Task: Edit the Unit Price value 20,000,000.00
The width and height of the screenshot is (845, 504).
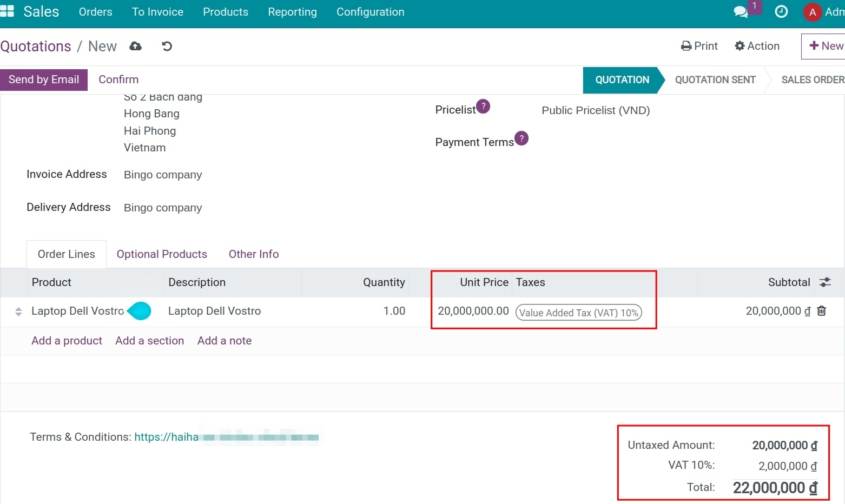Action: [x=473, y=311]
